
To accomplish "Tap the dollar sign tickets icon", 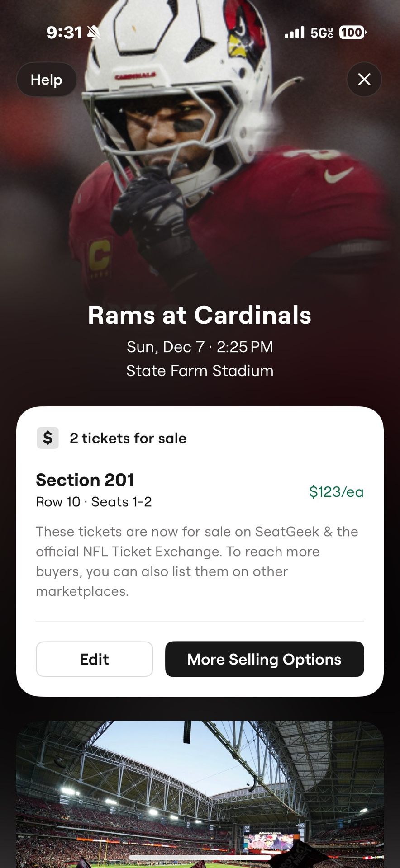I will click(47, 437).
